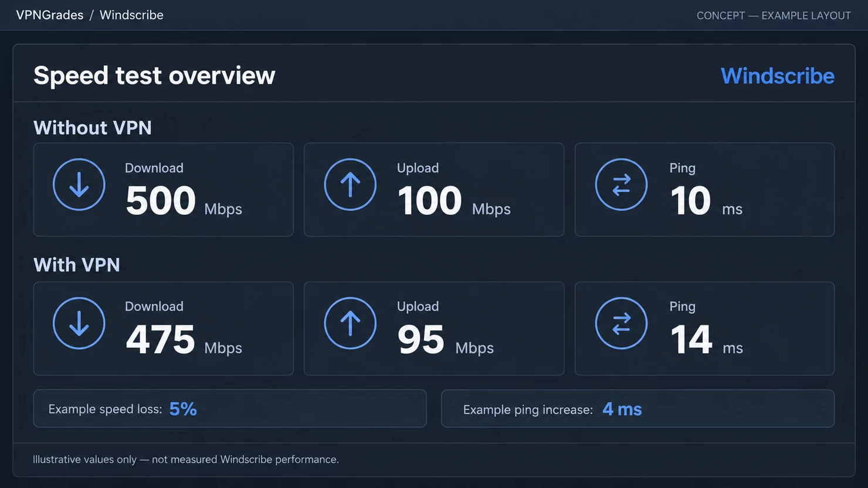Click the 475 Mbps download value
Viewport: 868px width, 488px height.
point(184,340)
